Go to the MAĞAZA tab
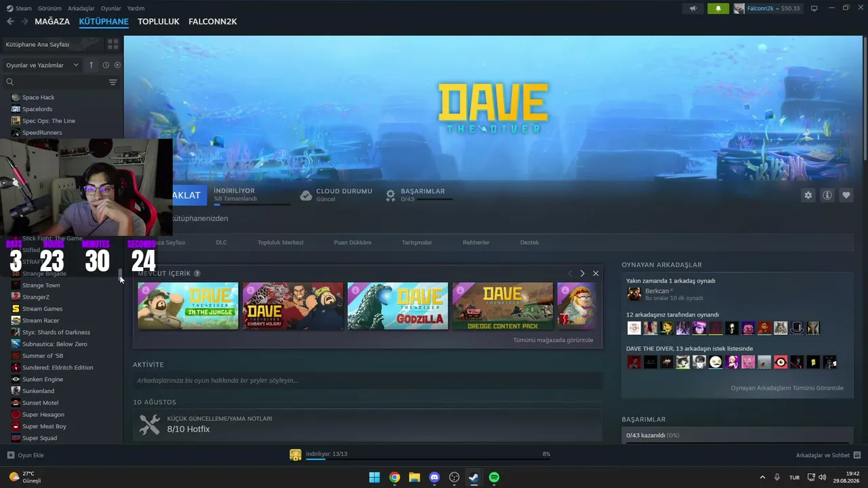 pos(52,22)
